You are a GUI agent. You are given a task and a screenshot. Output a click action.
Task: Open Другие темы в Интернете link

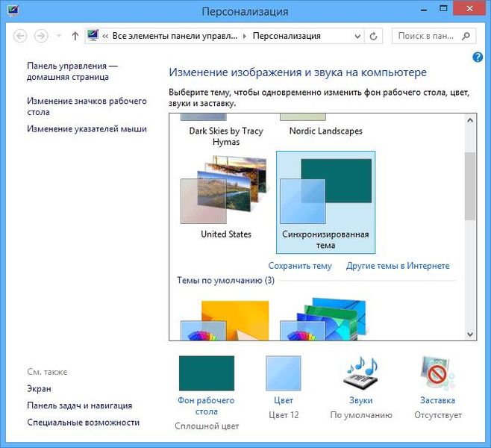point(398,266)
